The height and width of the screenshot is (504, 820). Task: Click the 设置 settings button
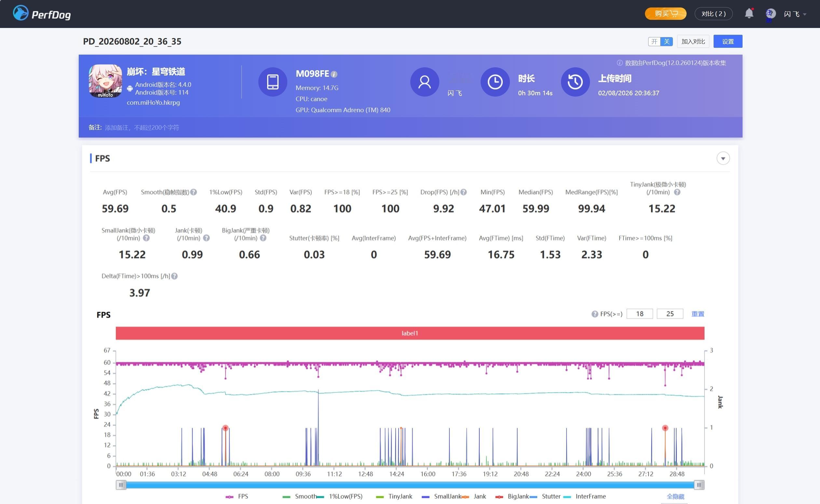(x=728, y=42)
